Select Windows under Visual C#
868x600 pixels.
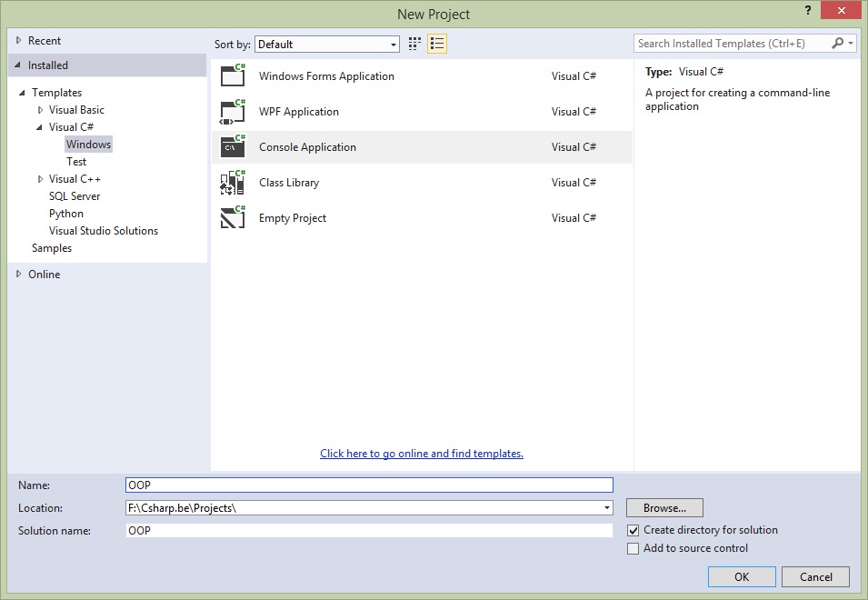[88, 144]
